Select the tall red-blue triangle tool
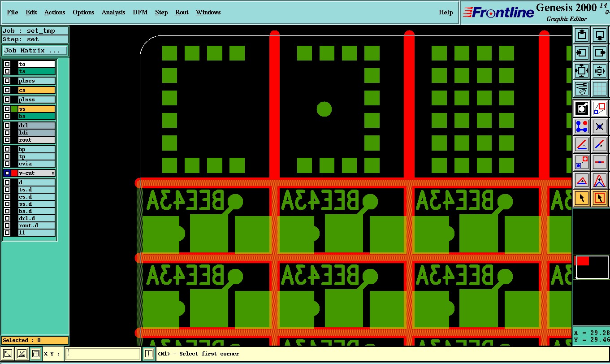 click(600, 180)
